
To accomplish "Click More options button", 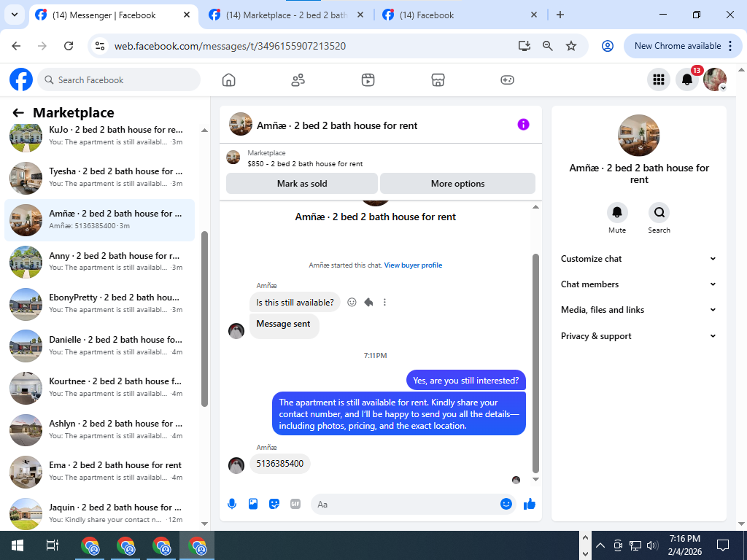I will point(457,184).
